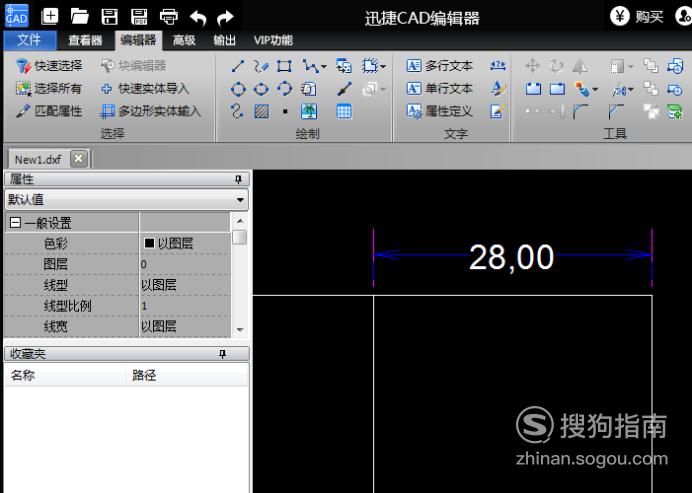Insert a raster image with palm-tree icon
The height and width of the screenshot is (493, 692).
tap(309, 111)
